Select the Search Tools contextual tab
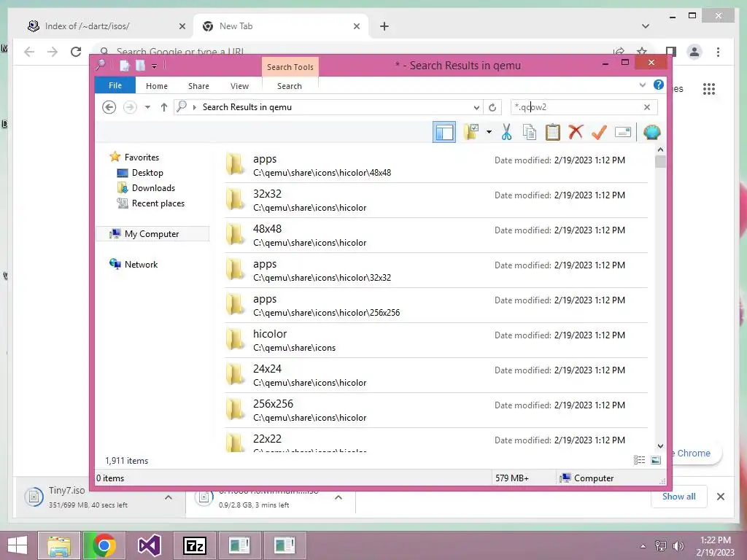 click(290, 67)
